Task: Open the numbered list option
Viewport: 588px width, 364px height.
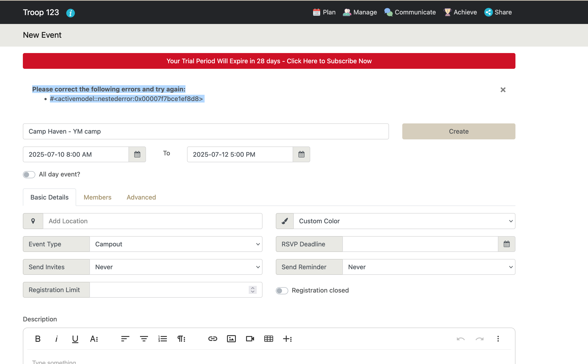Action: tap(163, 338)
